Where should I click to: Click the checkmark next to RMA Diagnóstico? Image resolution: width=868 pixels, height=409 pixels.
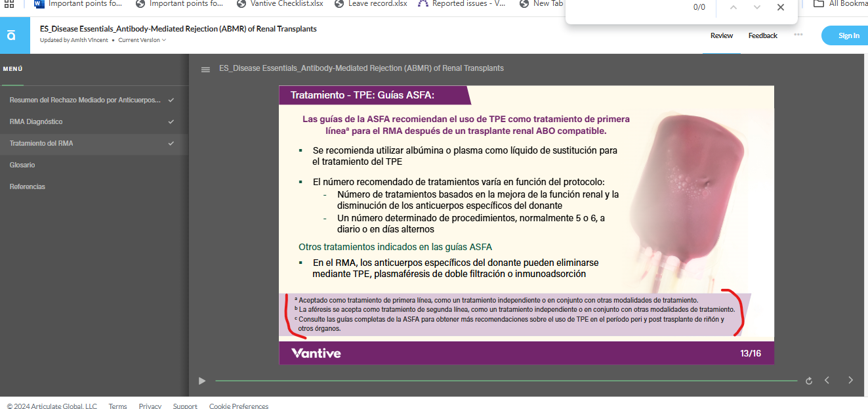pos(171,121)
